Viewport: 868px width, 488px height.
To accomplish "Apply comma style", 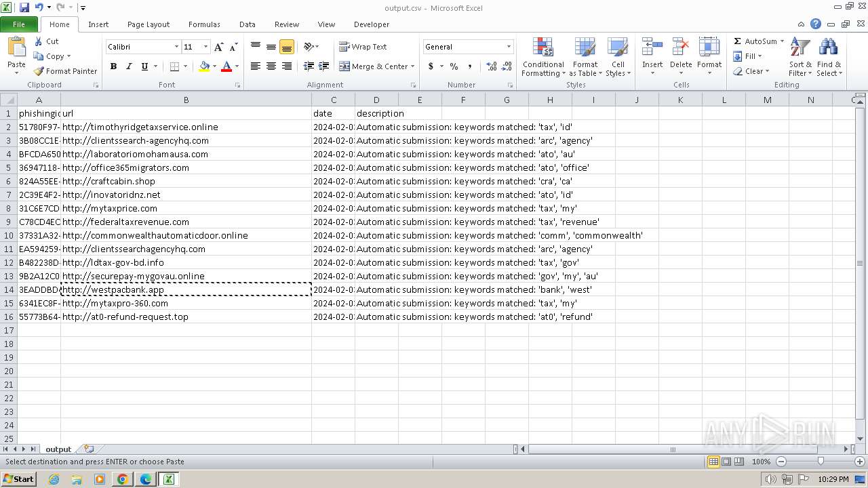I will pos(469,66).
